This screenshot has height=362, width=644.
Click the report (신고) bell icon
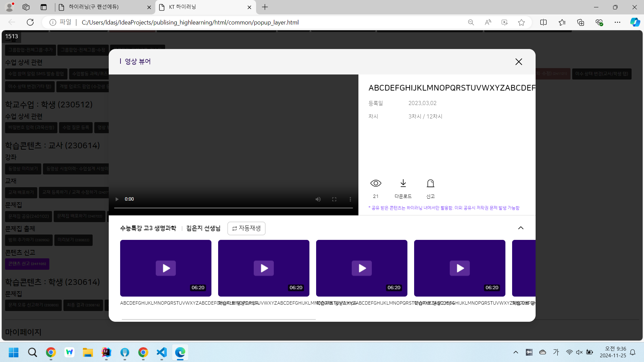(x=430, y=184)
